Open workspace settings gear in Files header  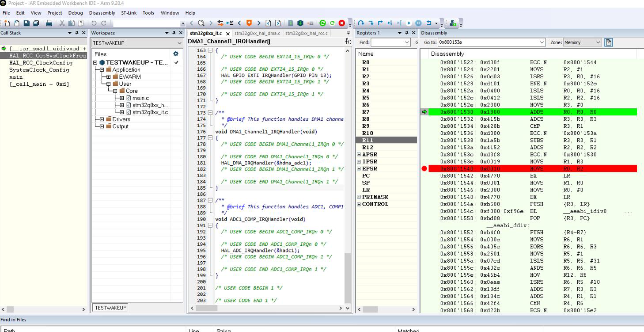point(176,54)
